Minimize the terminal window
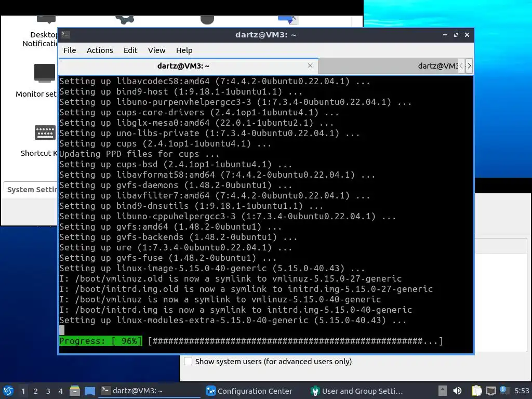The image size is (532, 399). [445, 35]
